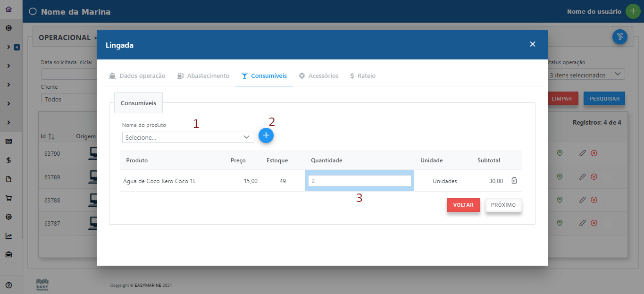Click the briefcase icon in sidebar

8,255
